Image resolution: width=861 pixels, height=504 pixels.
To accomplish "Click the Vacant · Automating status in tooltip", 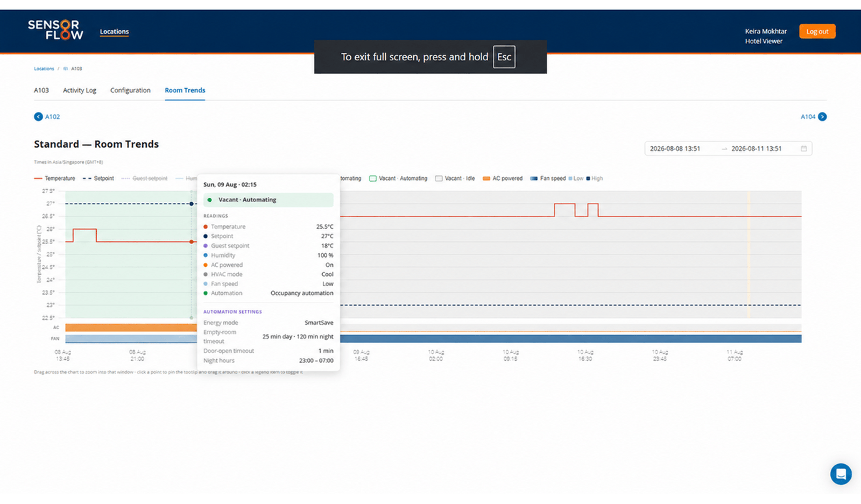I will pos(269,200).
